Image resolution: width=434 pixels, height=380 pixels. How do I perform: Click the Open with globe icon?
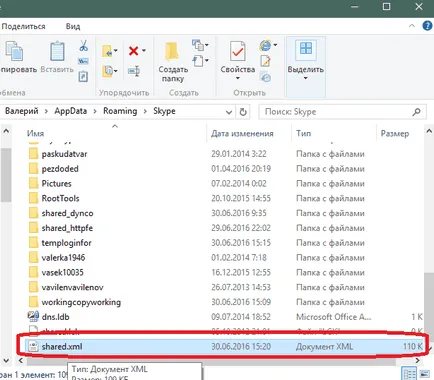266,46
